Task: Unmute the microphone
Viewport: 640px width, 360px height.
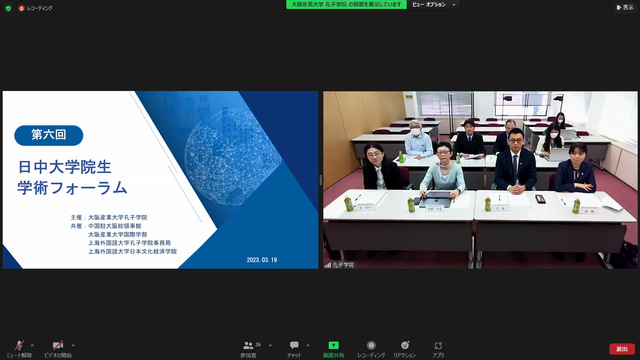Action: click(19, 346)
